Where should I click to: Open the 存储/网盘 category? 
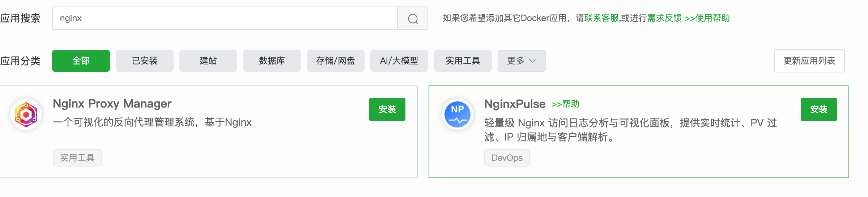[336, 61]
